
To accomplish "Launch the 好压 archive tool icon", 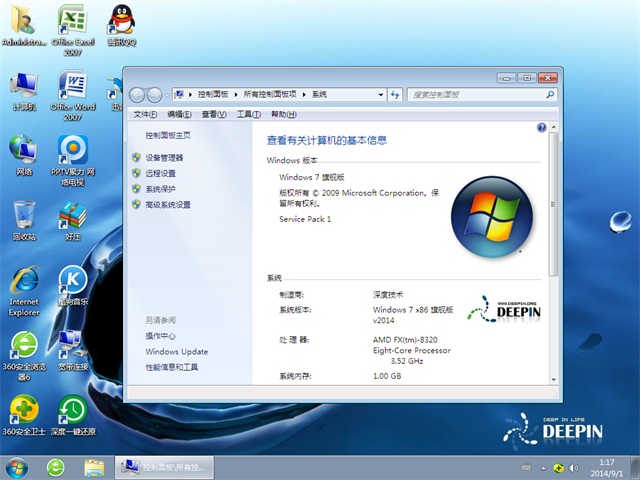I will coord(73,220).
